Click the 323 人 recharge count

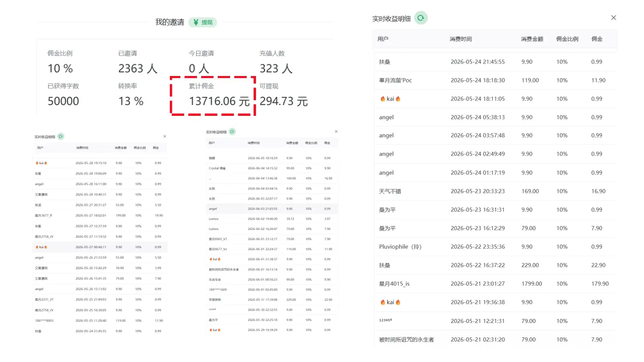[x=276, y=68]
